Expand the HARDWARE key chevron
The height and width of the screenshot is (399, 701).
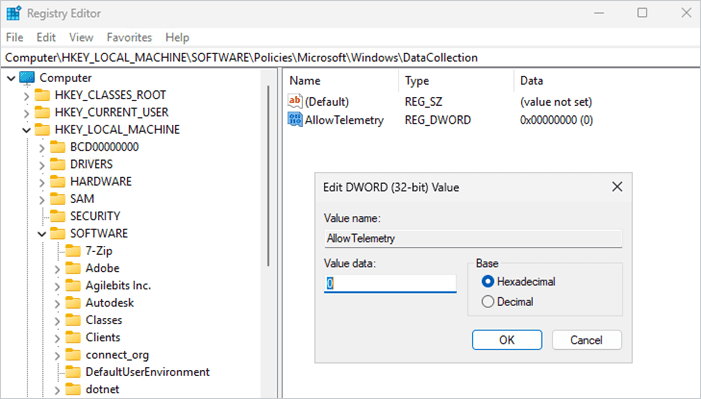coord(42,183)
